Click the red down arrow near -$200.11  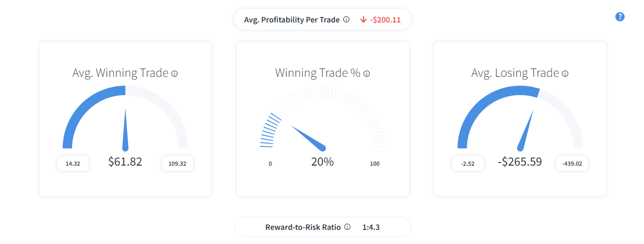point(364,20)
